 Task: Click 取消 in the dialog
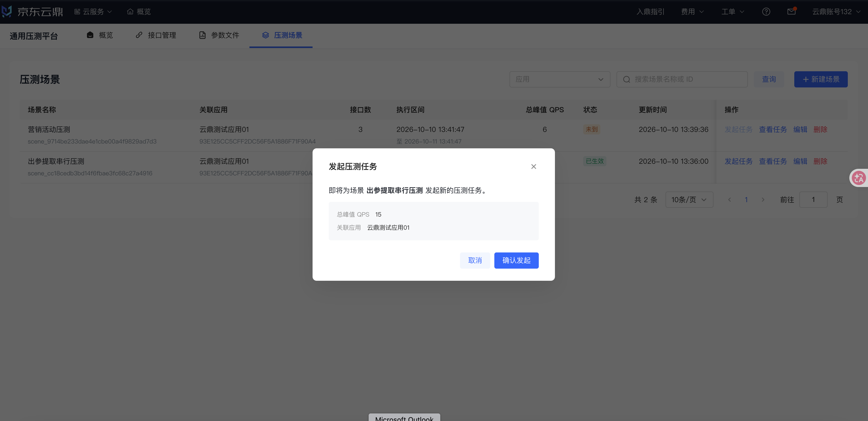(x=475, y=261)
